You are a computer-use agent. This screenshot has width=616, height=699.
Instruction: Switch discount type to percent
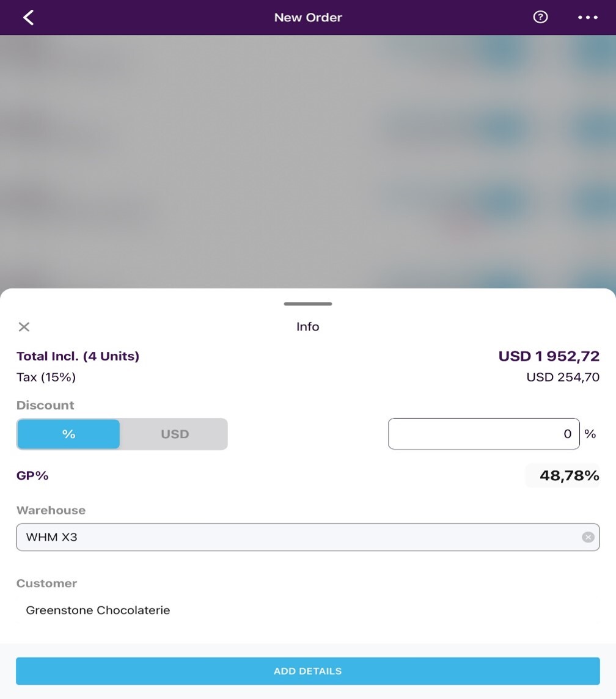(68, 434)
